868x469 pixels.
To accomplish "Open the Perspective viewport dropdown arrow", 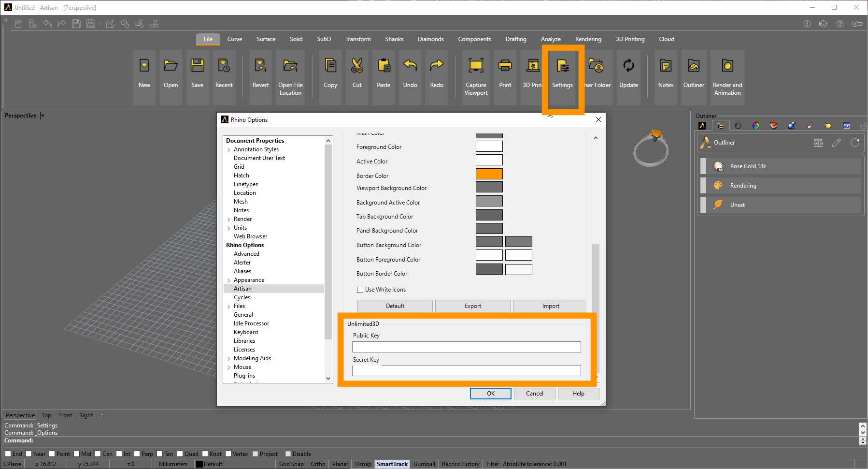I will coord(43,116).
